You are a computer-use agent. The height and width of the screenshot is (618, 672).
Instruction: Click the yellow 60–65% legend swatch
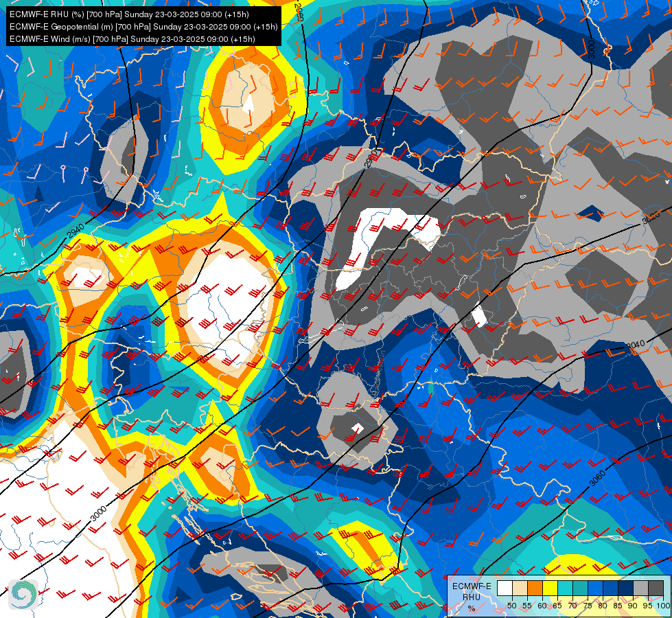[551, 588]
